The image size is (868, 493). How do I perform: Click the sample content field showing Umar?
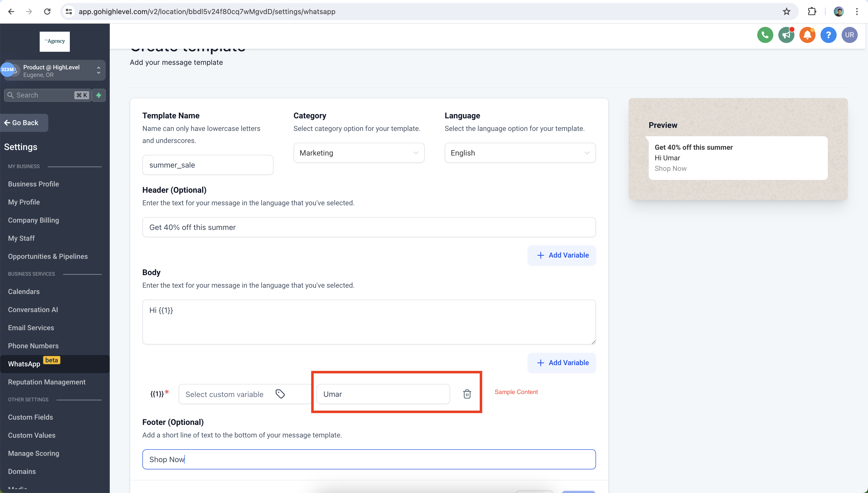[383, 394]
